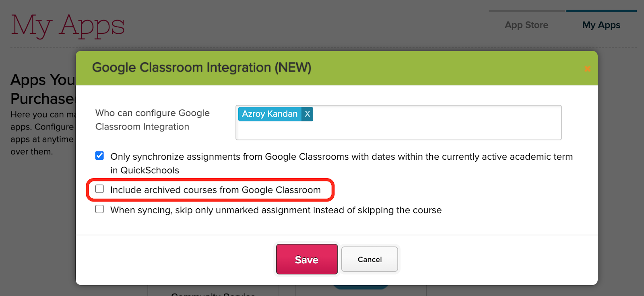Image resolution: width=644 pixels, height=296 pixels.
Task: Click the Who can configure Google Classroom Integration label
Action: click(x=153, y=120)
